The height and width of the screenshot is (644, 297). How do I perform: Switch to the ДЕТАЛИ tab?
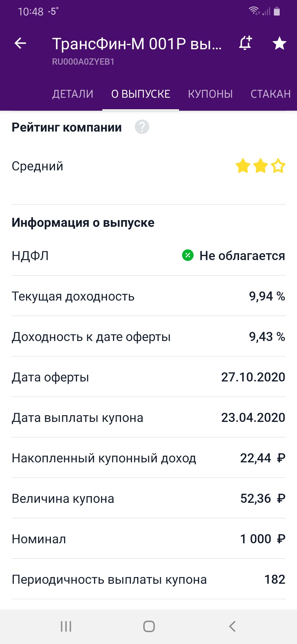tap(73, 94)
